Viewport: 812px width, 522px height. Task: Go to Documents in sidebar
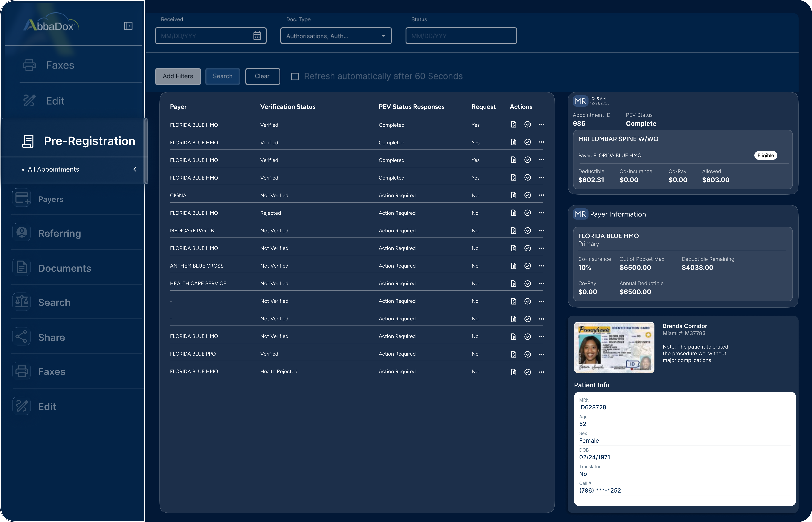pos(64,268)
